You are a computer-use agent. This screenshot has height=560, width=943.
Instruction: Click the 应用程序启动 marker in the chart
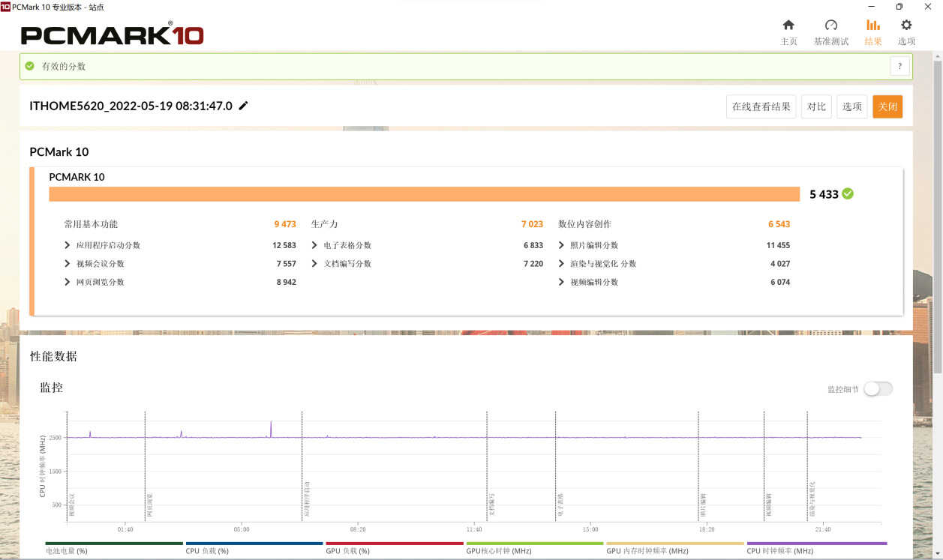pyautogui.click(x=307, y=500)
